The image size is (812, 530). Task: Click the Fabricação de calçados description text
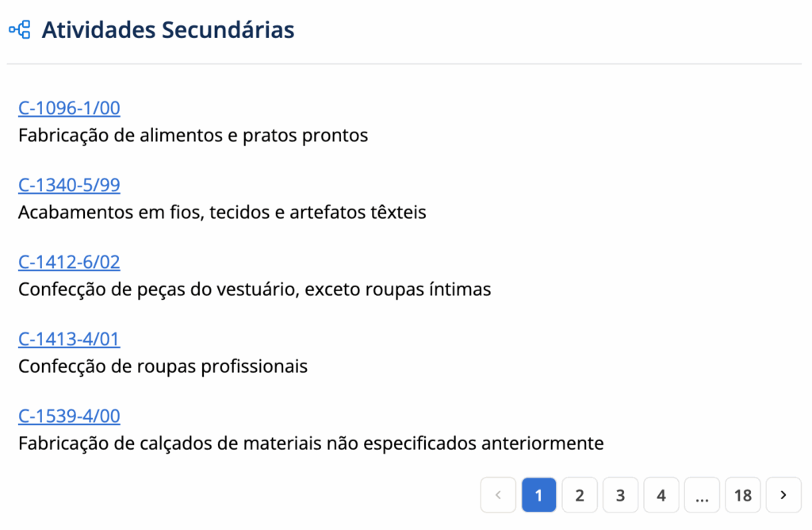(311, 444)
